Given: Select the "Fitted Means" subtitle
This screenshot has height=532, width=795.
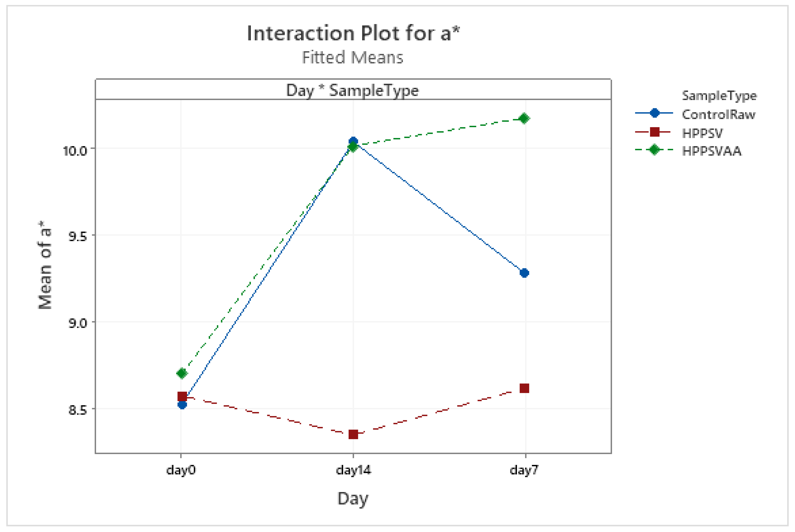Looking at the screenshot, I should click(353, 57).
